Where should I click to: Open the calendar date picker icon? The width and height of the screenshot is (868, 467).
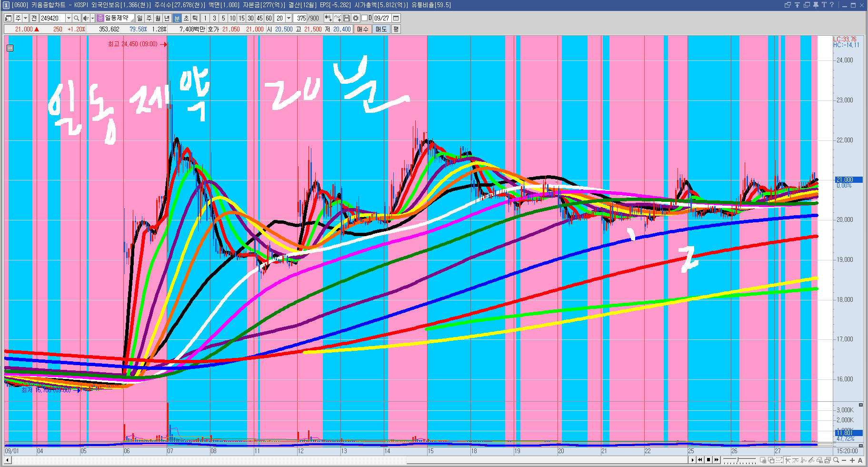tap(396, 18)
